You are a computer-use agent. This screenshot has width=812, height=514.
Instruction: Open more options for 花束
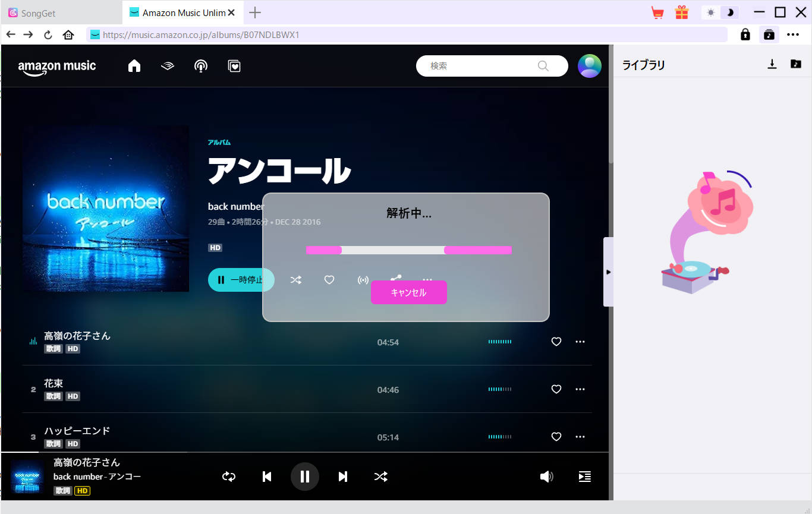(x=580, y=389)
